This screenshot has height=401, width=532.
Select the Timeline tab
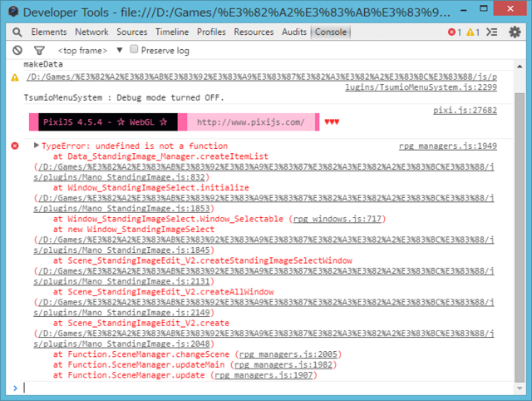click(172, 32)
